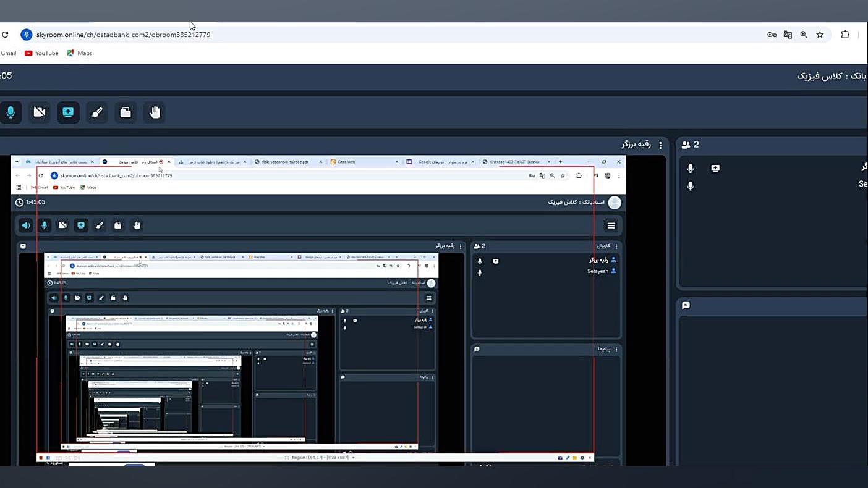Open the YouTube bookmark in the outer bookmarks bar
Image resolution: width=868 pixels, height=488 pixels.
coord(41,53)
